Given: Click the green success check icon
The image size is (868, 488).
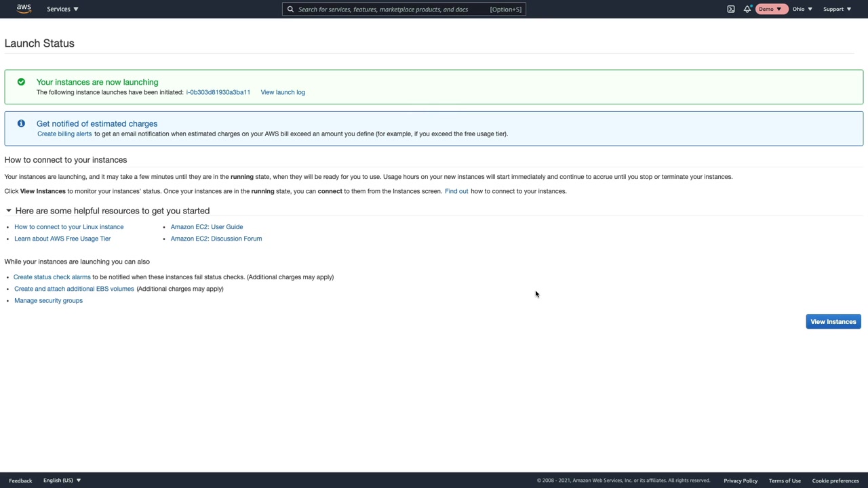Looking at the screenshot, I should [x=21, y=82].
